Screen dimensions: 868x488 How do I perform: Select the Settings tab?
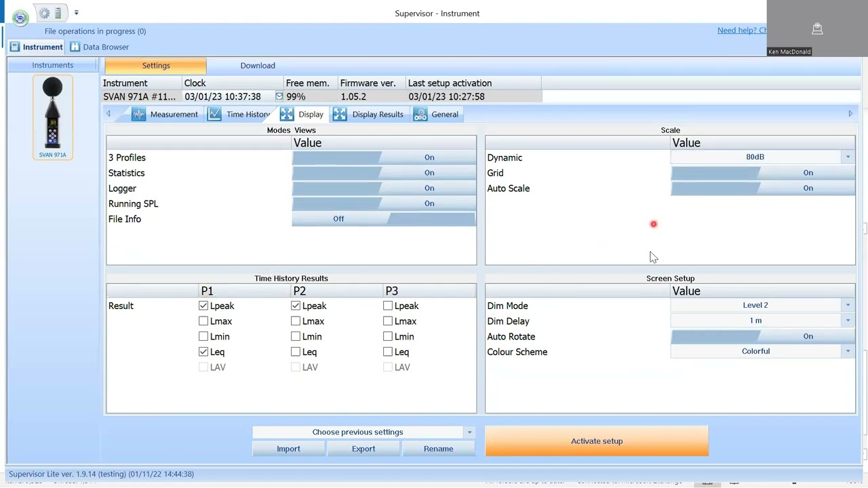155,66
